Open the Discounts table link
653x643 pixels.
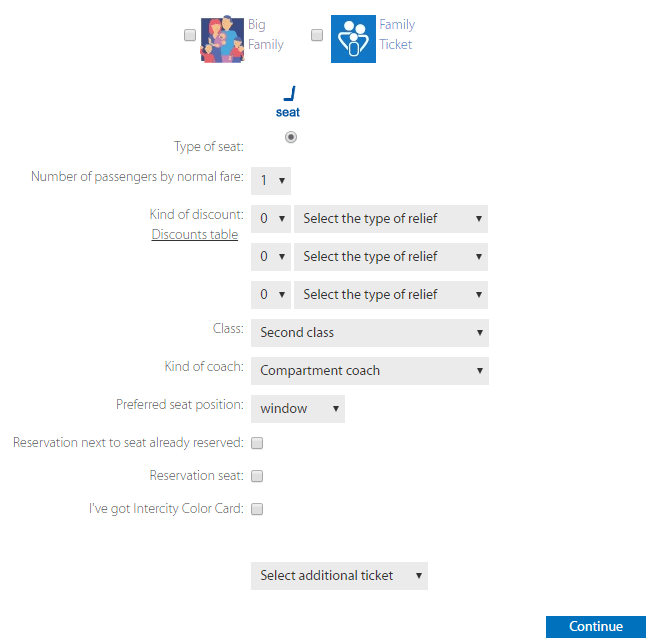click(x=195, y=235)
